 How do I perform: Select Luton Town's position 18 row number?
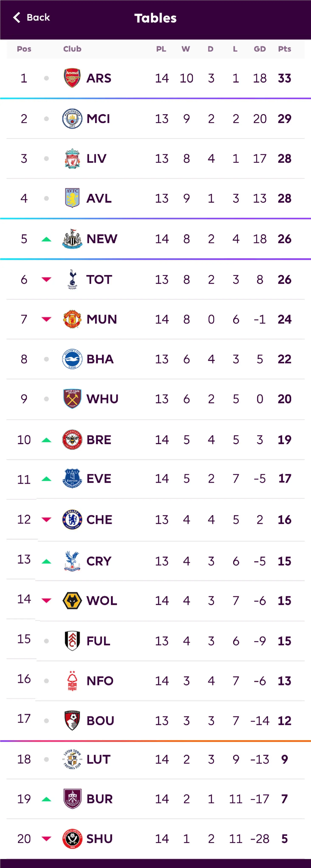(24, 759)
